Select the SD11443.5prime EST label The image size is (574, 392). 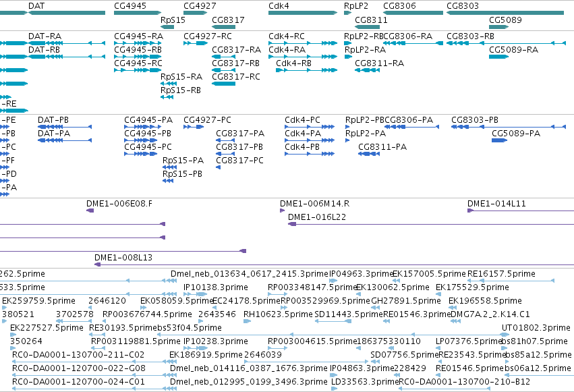349,314
